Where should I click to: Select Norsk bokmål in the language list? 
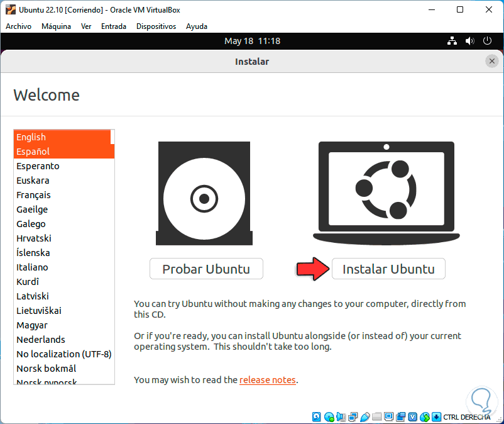(64, 369)
